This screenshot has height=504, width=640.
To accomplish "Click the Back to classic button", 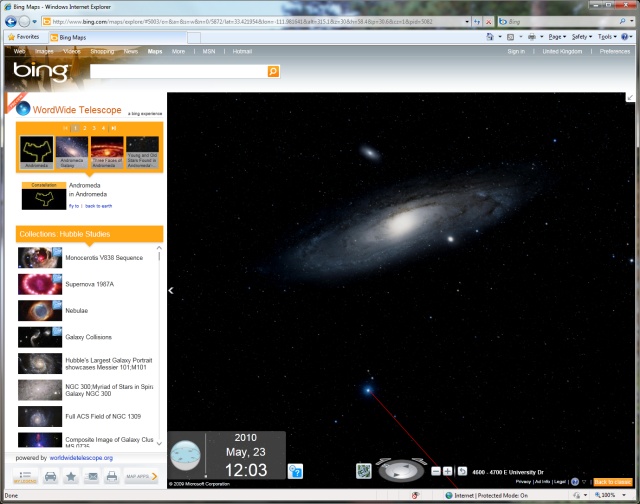I will click(613, 482).
